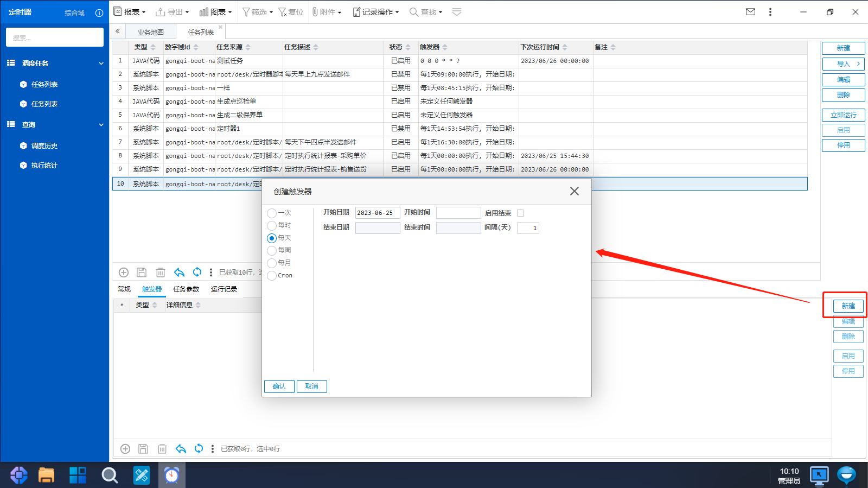Collapse the 查询 sidebar section
The image size is (868, 488).
pos(101,125)
